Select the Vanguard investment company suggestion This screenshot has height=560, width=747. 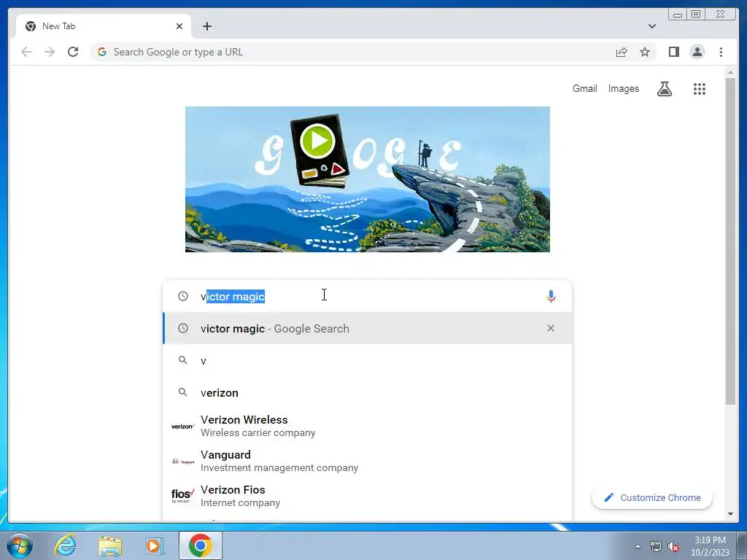[x=368, y=461]
